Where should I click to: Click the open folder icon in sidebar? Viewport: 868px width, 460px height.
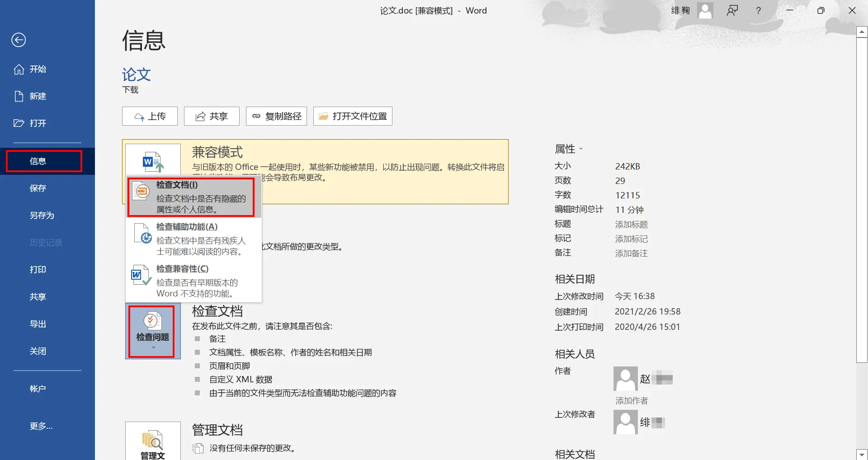pos(19,123)
